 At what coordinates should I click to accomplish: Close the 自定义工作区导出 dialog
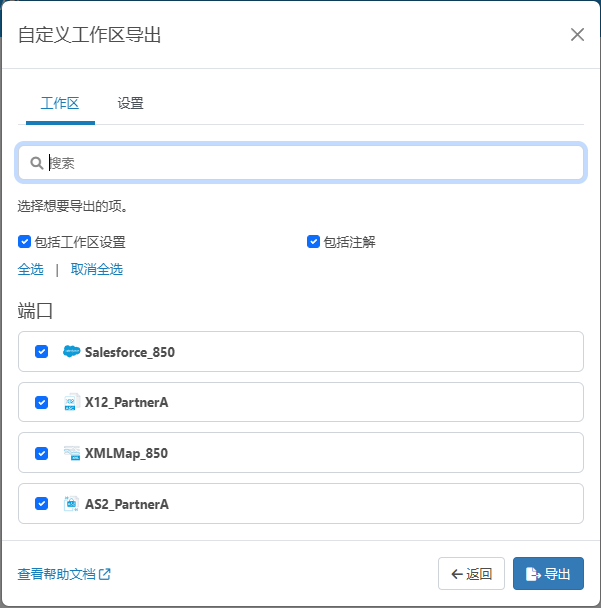[577, 35]
